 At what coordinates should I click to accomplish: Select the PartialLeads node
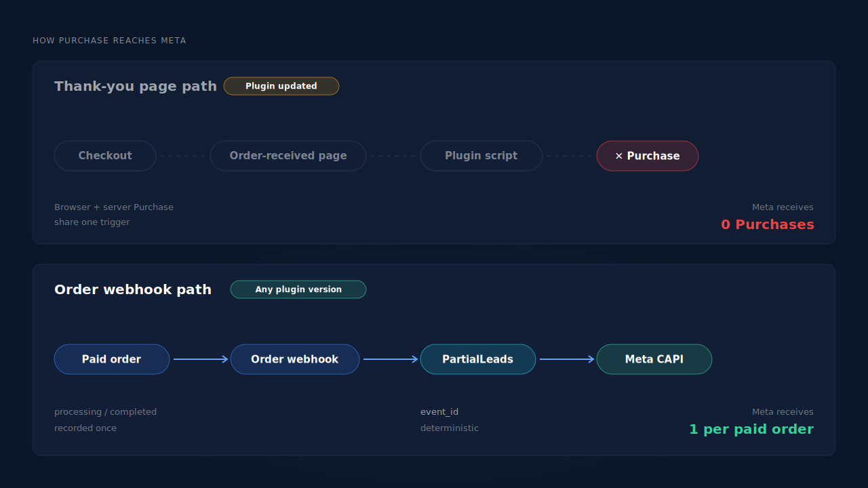[x=478, y=359]
